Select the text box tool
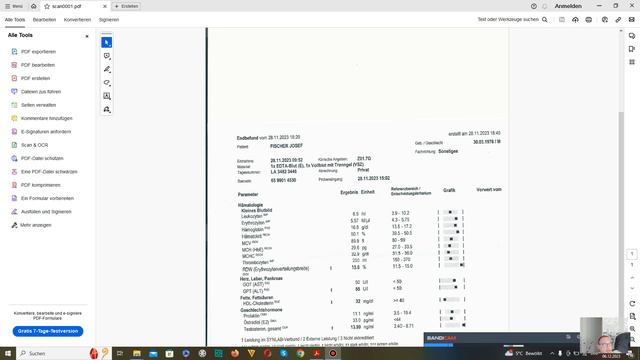This screenshot has width=640, height=360. tap(107, 96)
